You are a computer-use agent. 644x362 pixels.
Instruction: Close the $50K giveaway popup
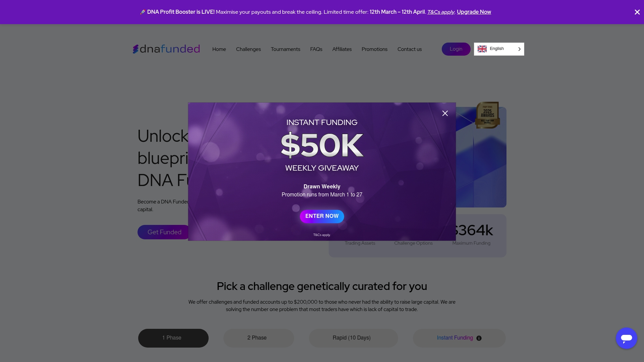(x=445, y=113)
